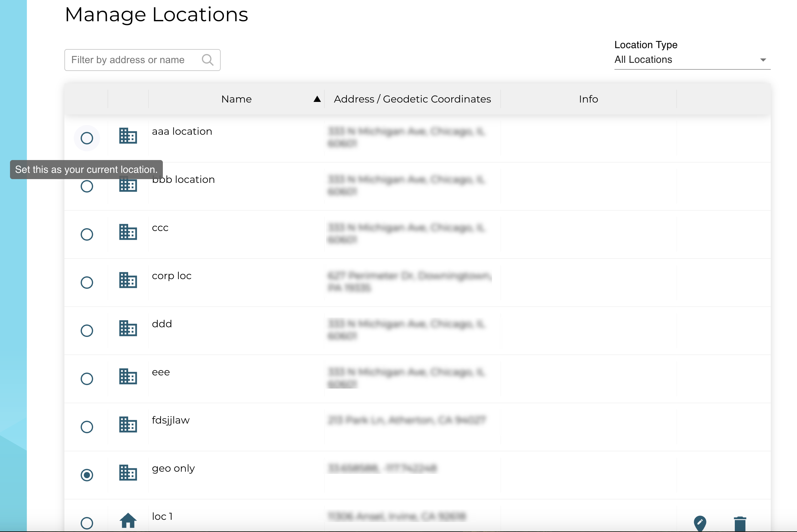Click the search magnifier icon
Image resolution: width=797 pixels, height=532 pixels.
(x=208, y=60)
